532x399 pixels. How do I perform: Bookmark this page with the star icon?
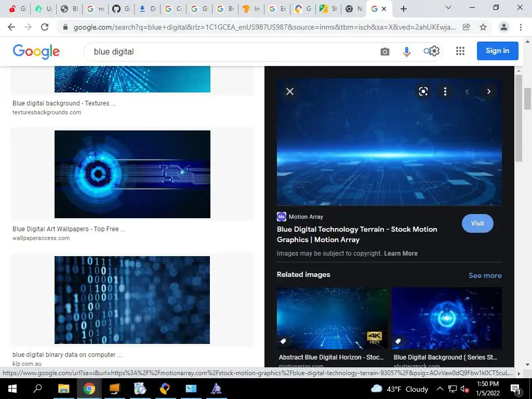point(483,27)
